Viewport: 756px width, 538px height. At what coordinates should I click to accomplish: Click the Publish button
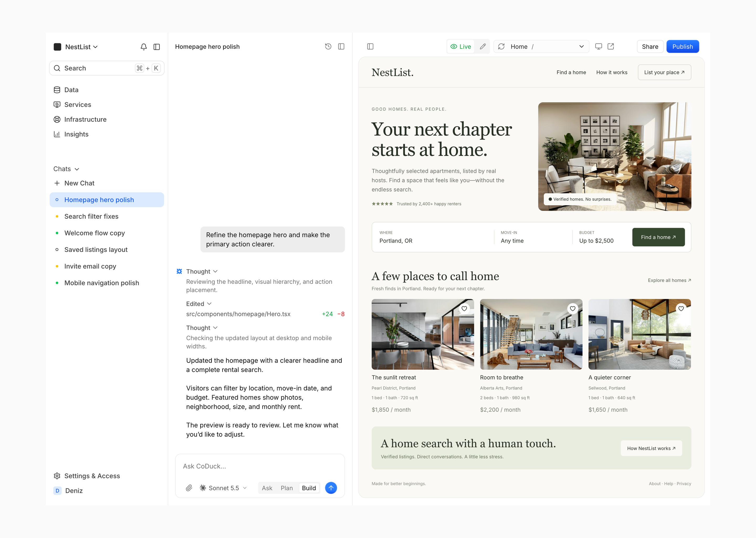coord(682,46)
